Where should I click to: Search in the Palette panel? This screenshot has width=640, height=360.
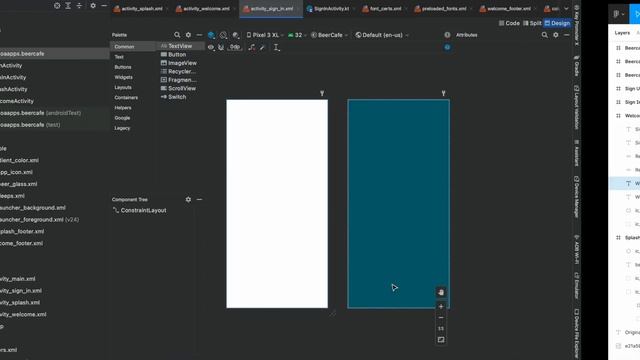(177, 35)
